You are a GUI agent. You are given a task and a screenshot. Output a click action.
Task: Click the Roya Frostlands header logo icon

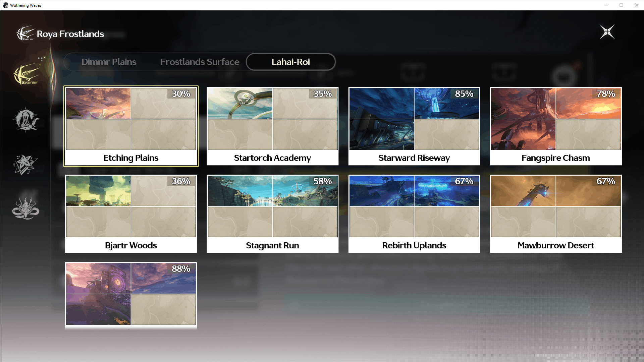(x=25, y=34)
